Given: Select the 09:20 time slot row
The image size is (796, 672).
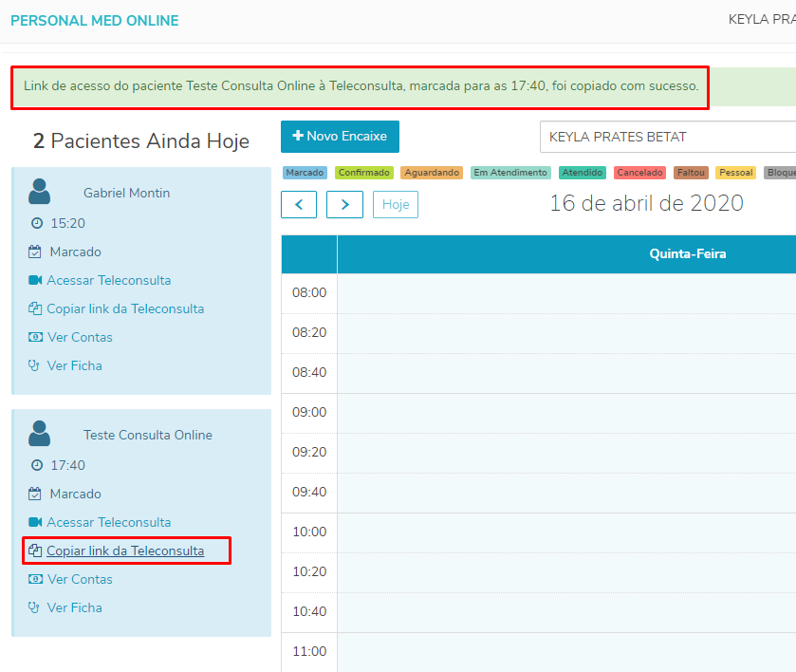Looking at the screenshot, I should [566, 453].
